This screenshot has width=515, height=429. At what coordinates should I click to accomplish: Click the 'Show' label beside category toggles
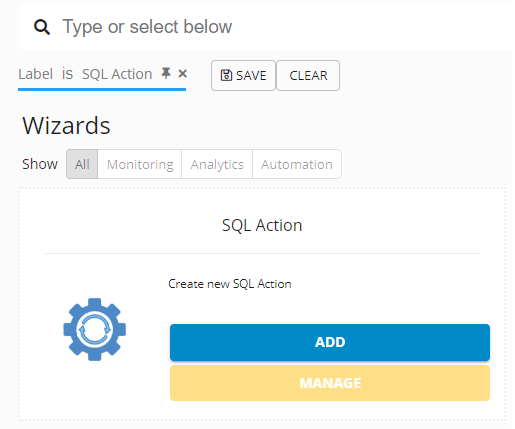pos(40,164)
